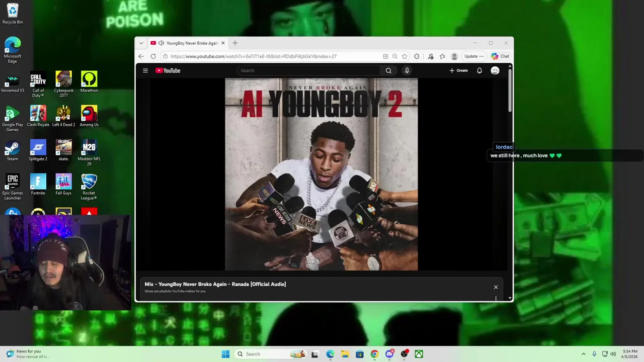Image resolution: width=644 pixels, height=362 pixels.
Task: Open Edge profile avatar
Action: (x=454, y=56)
